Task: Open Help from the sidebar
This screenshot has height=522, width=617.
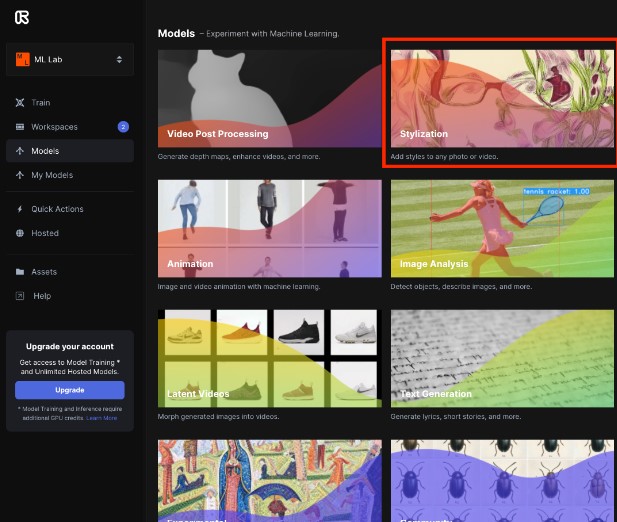Action: [x=70, y=296]
